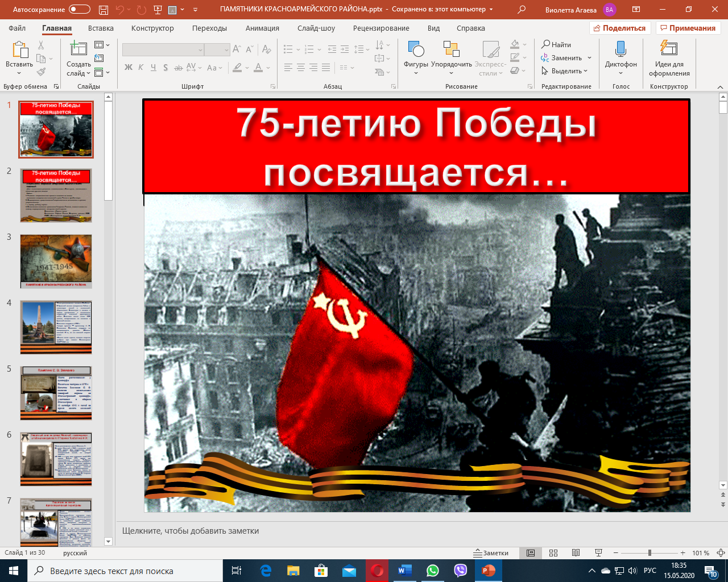Click the Design Ideas (Идеи для оформления) icon
The height and width of the screenshot is (582, 728).
669,50
